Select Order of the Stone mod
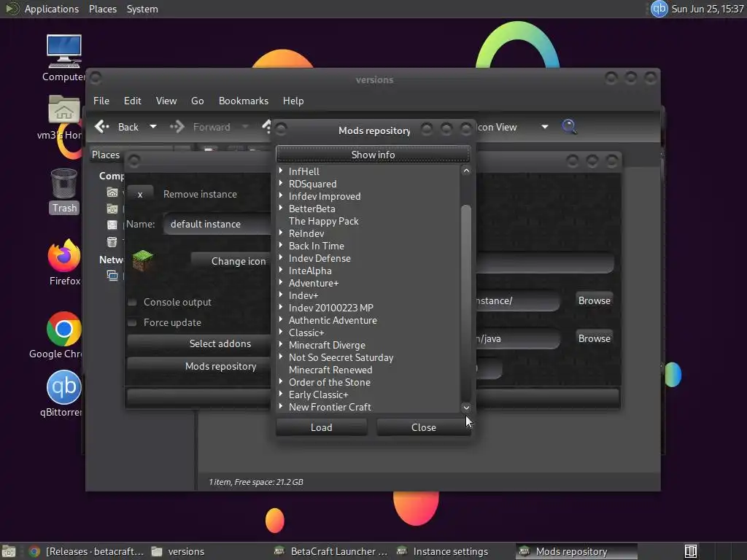Viewport: 747px width, 560px height. tap(329, 382)
